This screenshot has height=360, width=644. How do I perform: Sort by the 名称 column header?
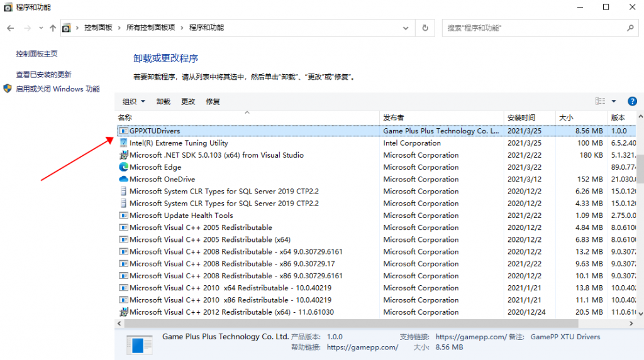tap(248, 117)
